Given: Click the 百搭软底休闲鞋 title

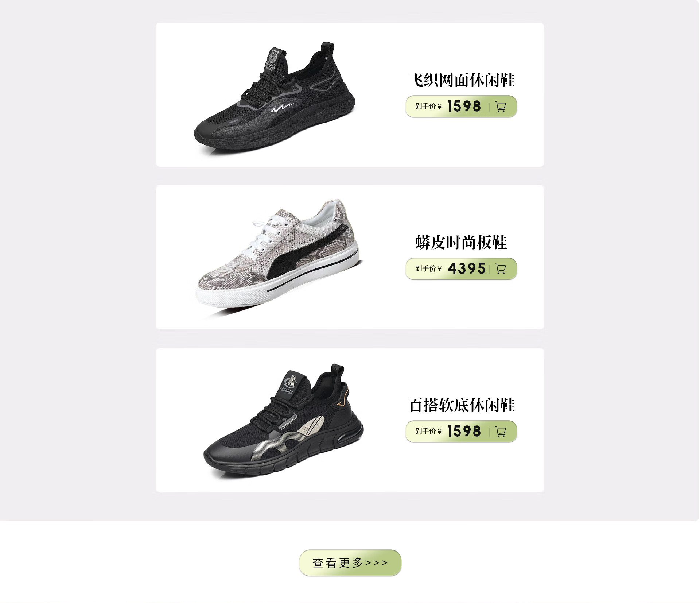Looking at the screenshot, I should pos(462,405).
